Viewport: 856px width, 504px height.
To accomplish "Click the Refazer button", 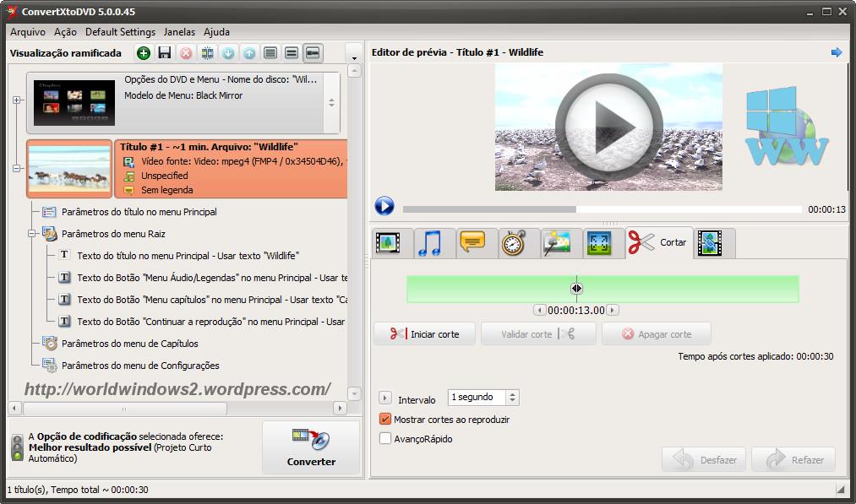I will tap(793, 459).
